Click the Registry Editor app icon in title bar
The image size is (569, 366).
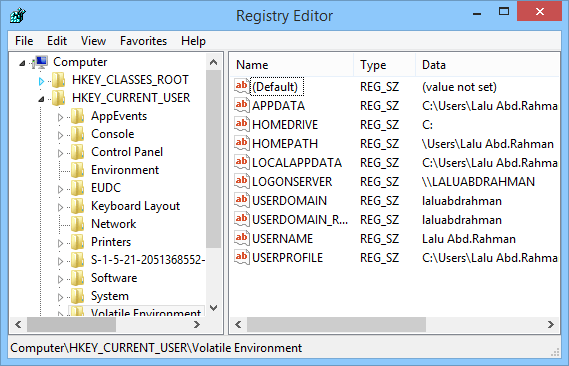pyautogui.click(x=17, y=16)
